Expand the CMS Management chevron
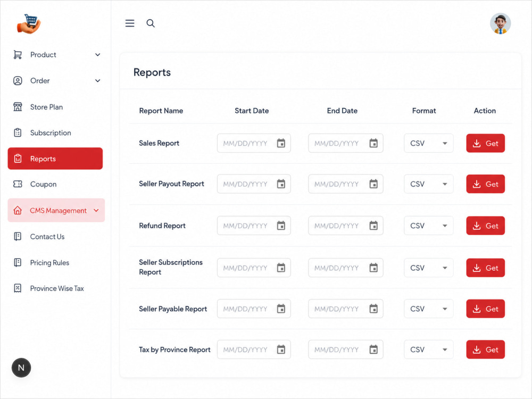532x399 pixels. [96, 210]
